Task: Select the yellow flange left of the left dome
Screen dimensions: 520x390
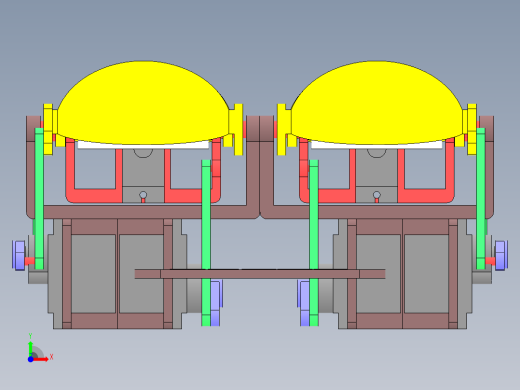Action: coord(48,129)
